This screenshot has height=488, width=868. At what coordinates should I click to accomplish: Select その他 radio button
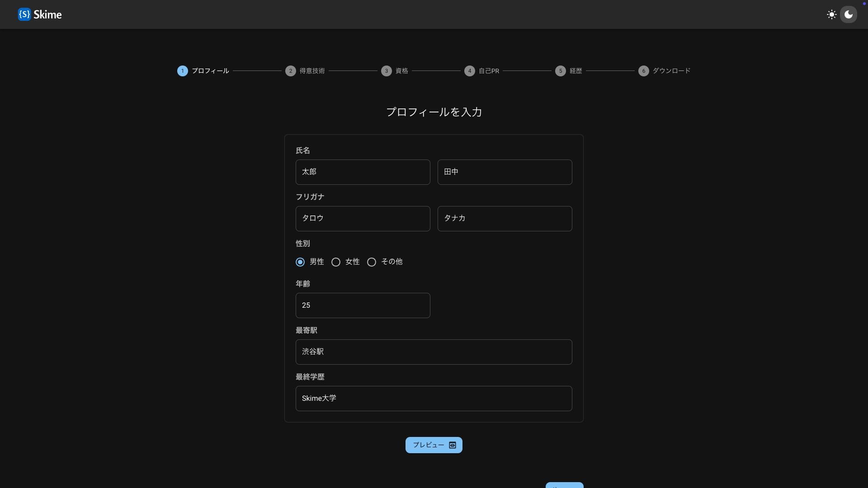[x=372, y=262]
